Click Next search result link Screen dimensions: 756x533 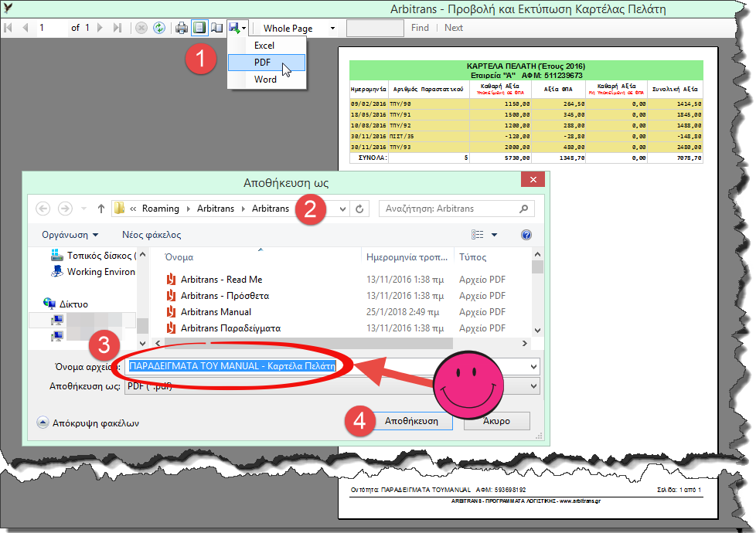[454, 28]
